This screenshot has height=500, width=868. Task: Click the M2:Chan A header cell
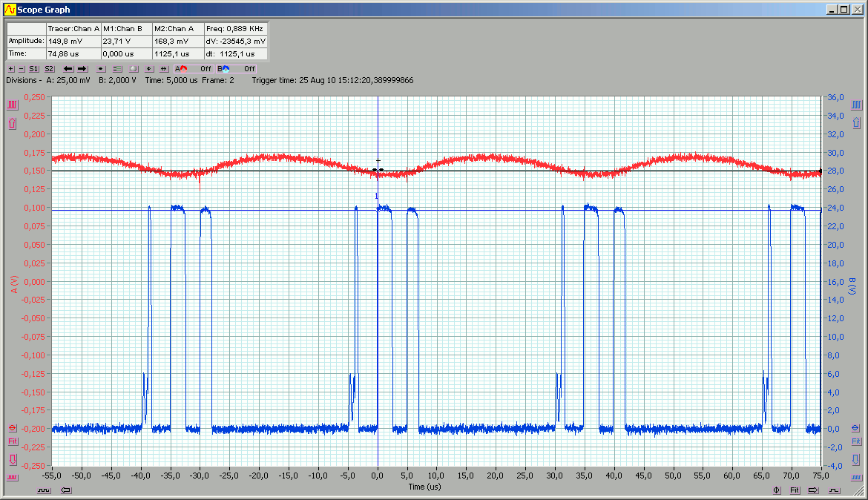pos(178,29)
